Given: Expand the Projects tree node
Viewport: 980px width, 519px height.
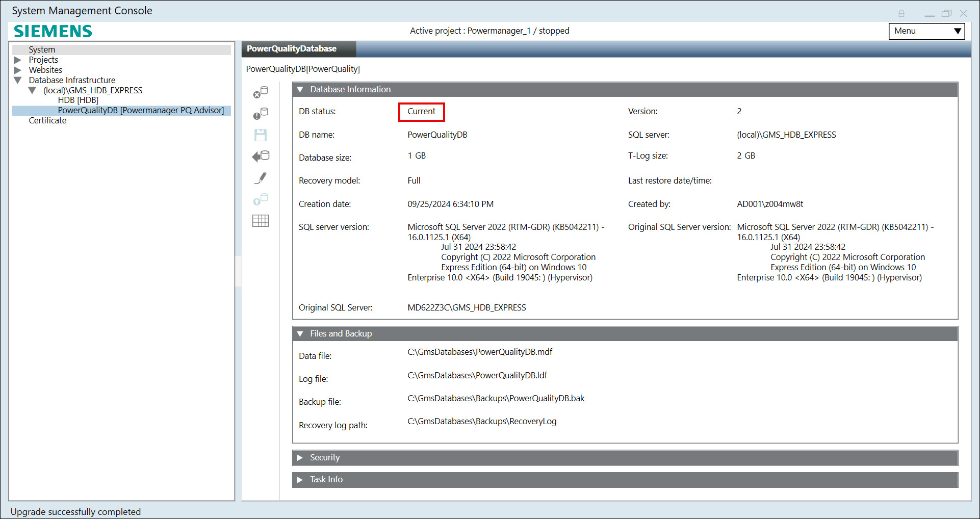Looking at the screenshot, I should point(18,60).
